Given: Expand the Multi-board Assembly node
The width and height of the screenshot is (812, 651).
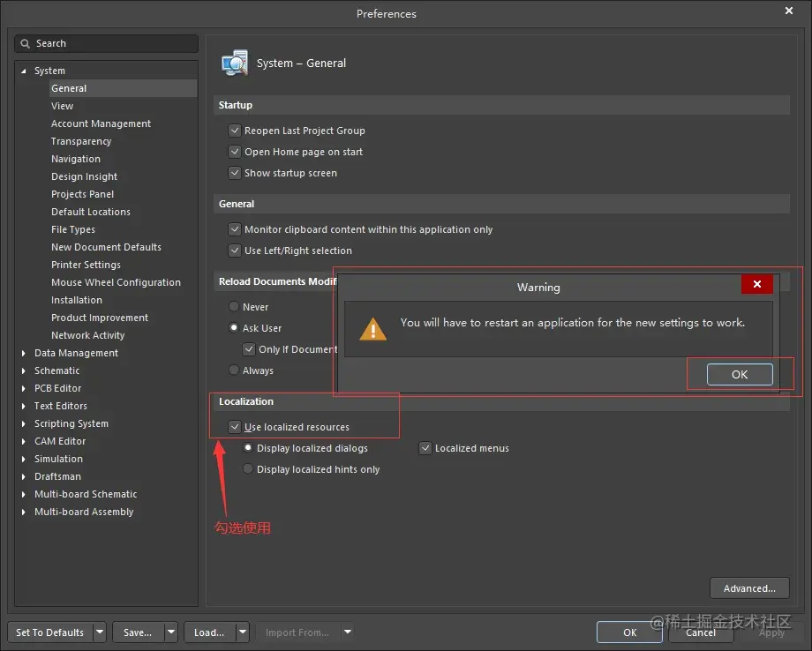Looking at the screenshot, I should 23,512.
